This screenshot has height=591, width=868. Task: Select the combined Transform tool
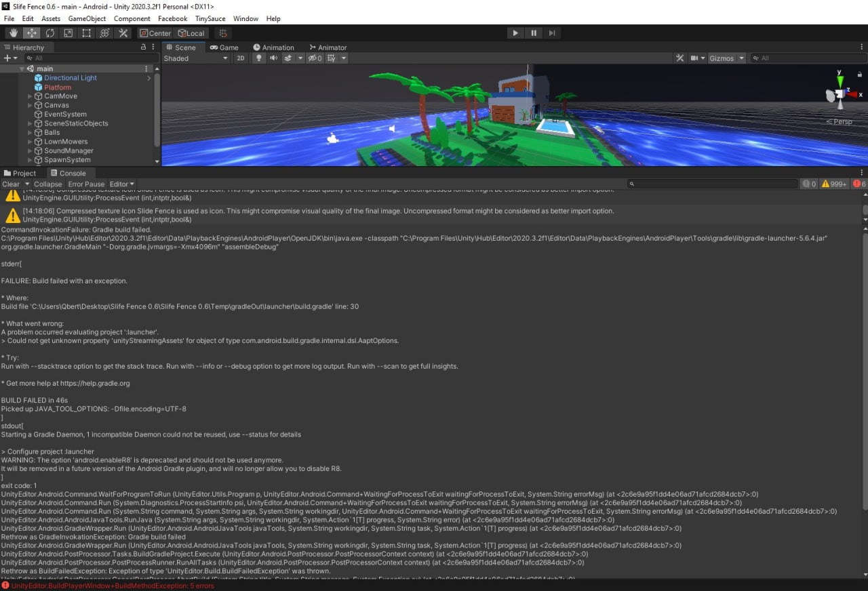[105, 33]
